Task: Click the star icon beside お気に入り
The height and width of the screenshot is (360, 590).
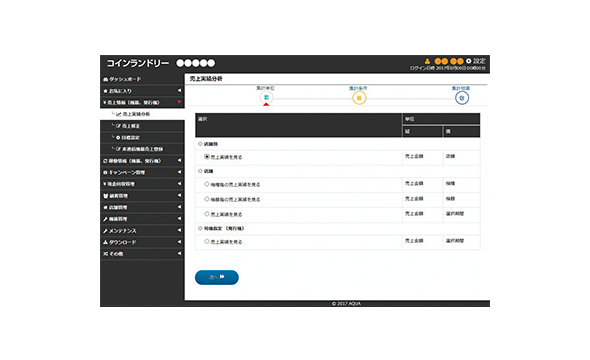Action: (105, 91)
